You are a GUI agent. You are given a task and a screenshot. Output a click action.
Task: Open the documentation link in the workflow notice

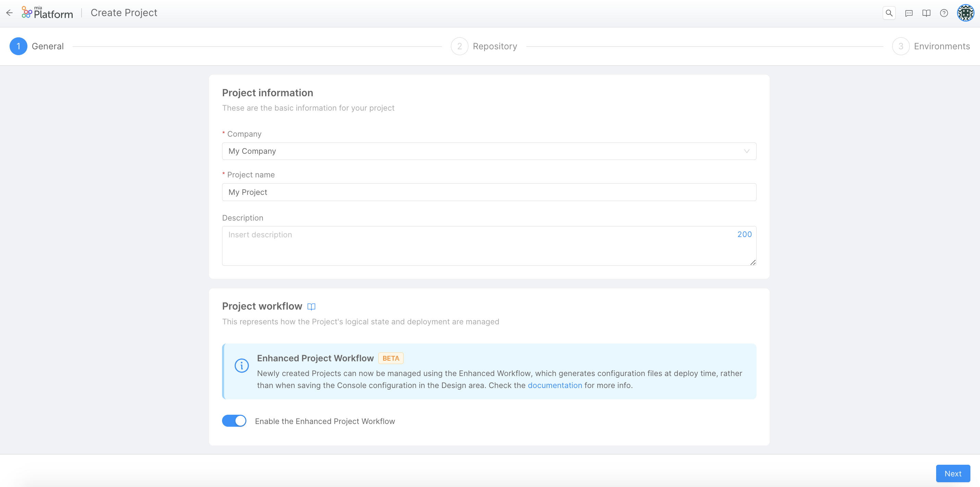[555, 385]
